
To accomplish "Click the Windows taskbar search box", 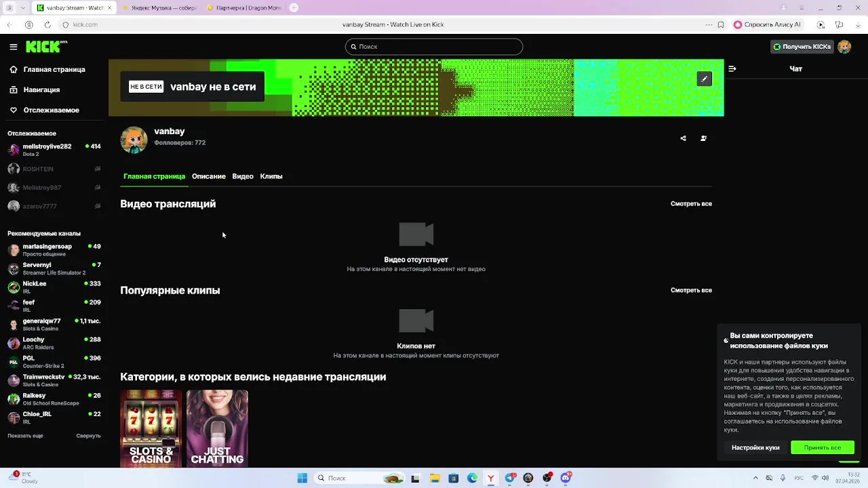I will tap(359, 478).
